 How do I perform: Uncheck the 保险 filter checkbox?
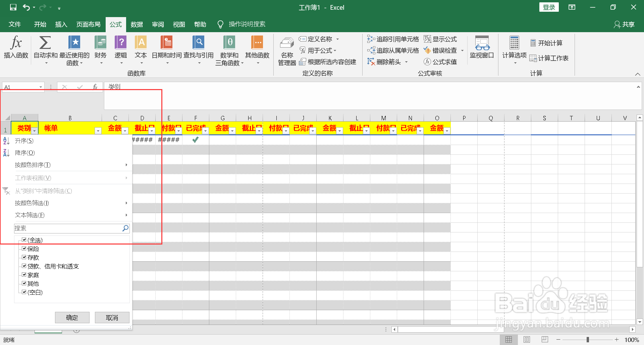coord(24,248)
